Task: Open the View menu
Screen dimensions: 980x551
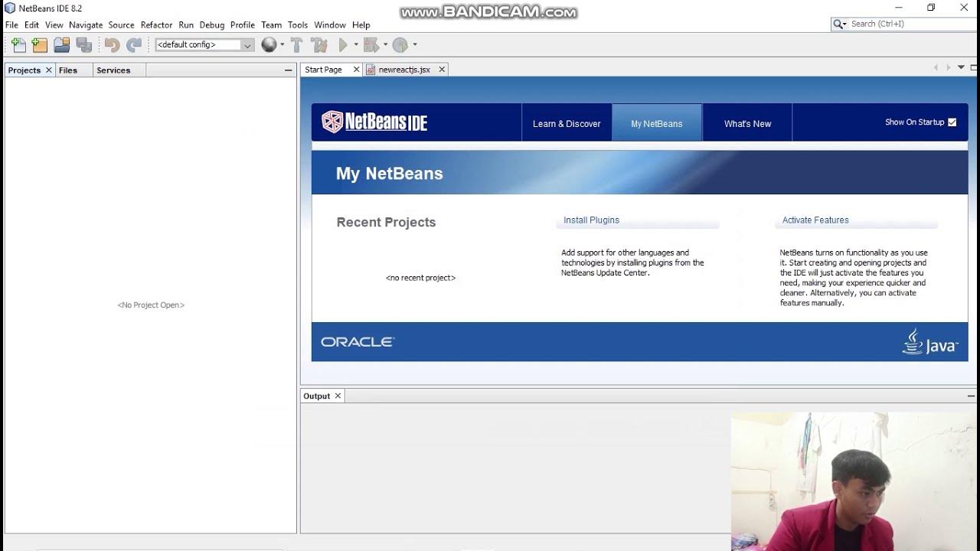Action: (54, 25)
